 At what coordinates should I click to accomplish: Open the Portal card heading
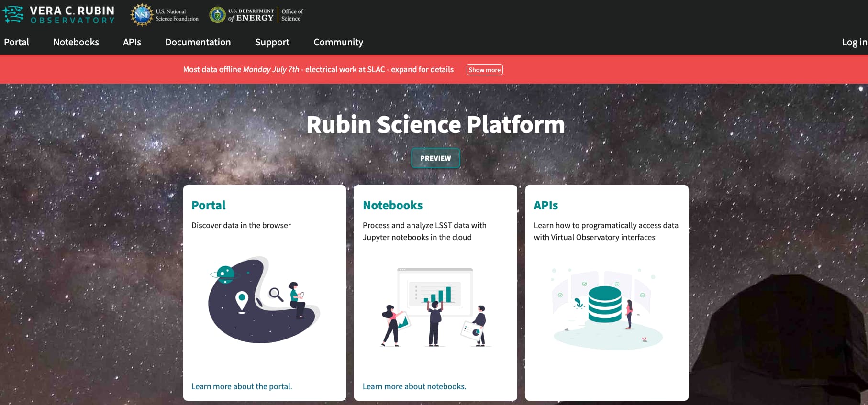click(x=209, y=205)
